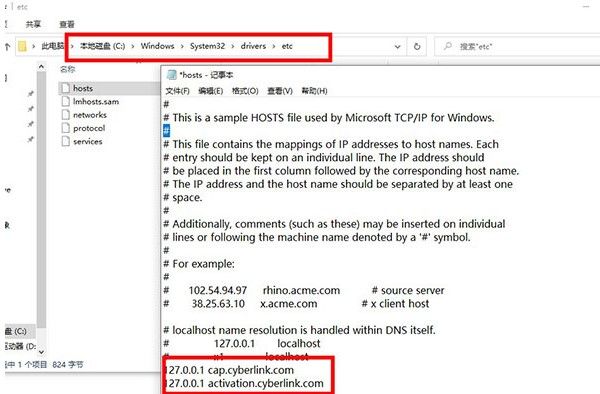Click the line '127.0.0.1 cap.cyberlink.com'
Screen dimensions: 600x394
229,370
